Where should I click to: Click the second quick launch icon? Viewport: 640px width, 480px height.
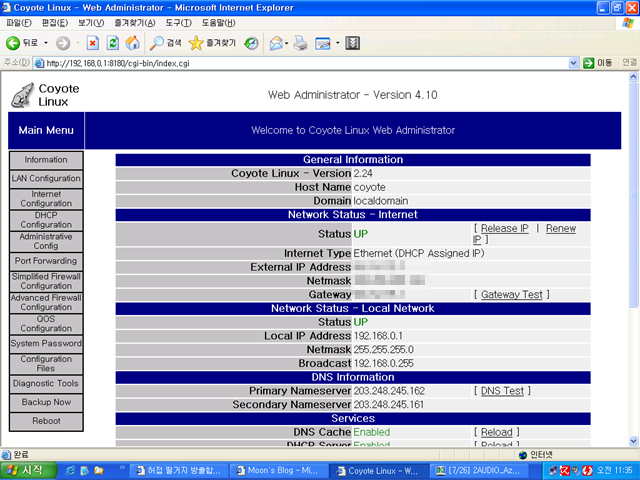(84, 471)
